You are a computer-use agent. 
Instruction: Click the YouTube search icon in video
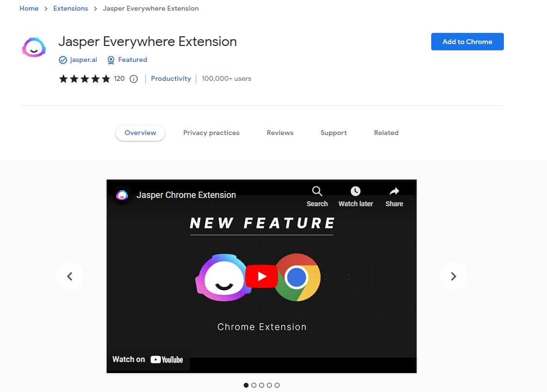click(x=317, y=191)
